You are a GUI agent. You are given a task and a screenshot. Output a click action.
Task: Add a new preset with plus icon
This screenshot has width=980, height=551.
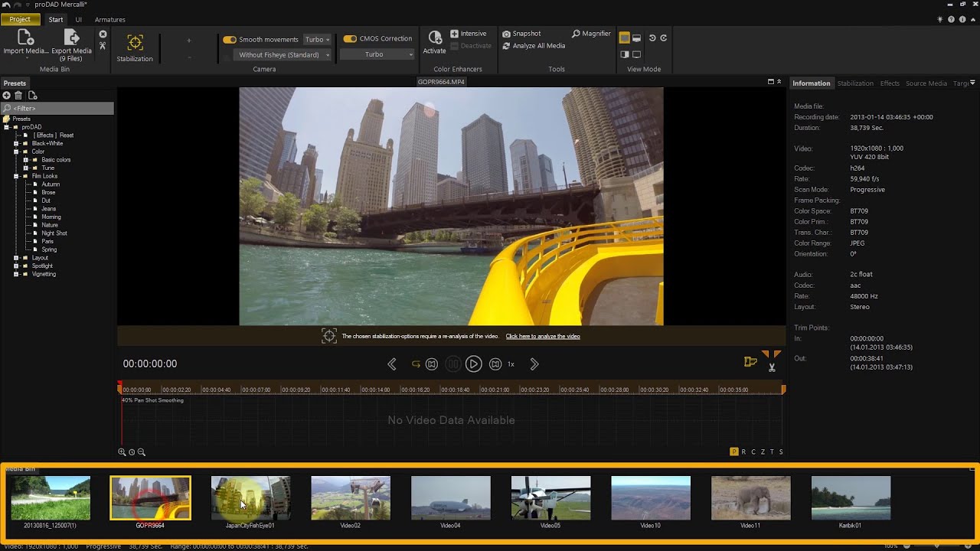(x=7, y=96)
